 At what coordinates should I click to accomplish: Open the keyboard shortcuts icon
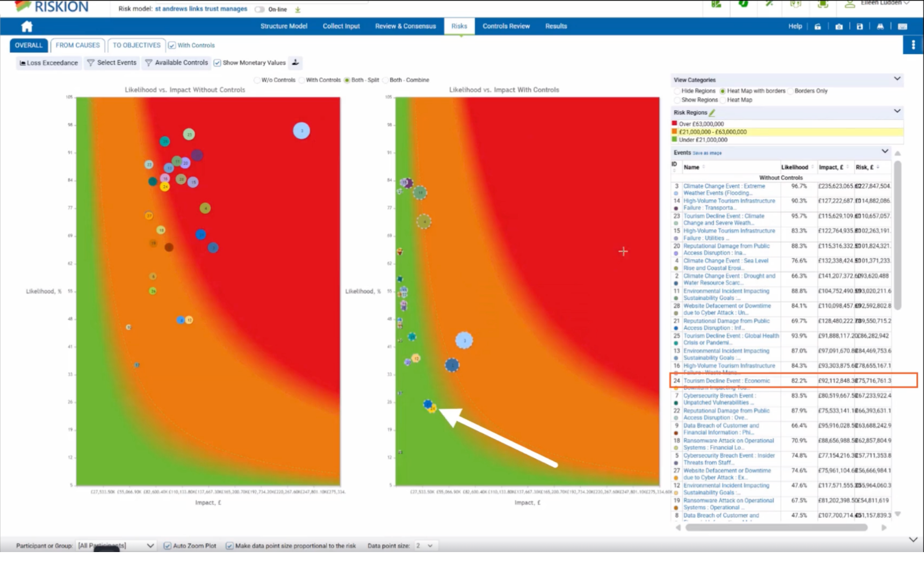point(903,26)
